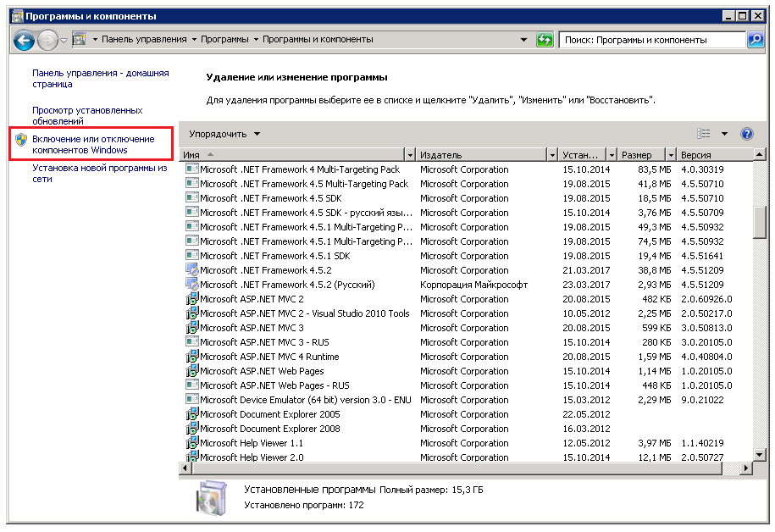Screen dimensions: 775x532
Task: Click version 4.5.51641 cell
Action: coord(702,256)
